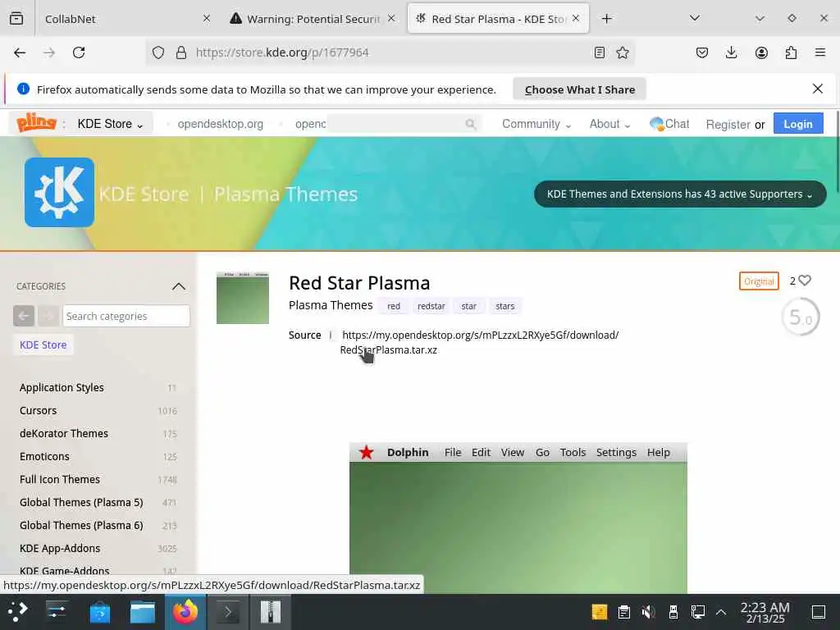Open Emoticons category
The width and height of the screenshot is (840, 630).
click(44, 456)
